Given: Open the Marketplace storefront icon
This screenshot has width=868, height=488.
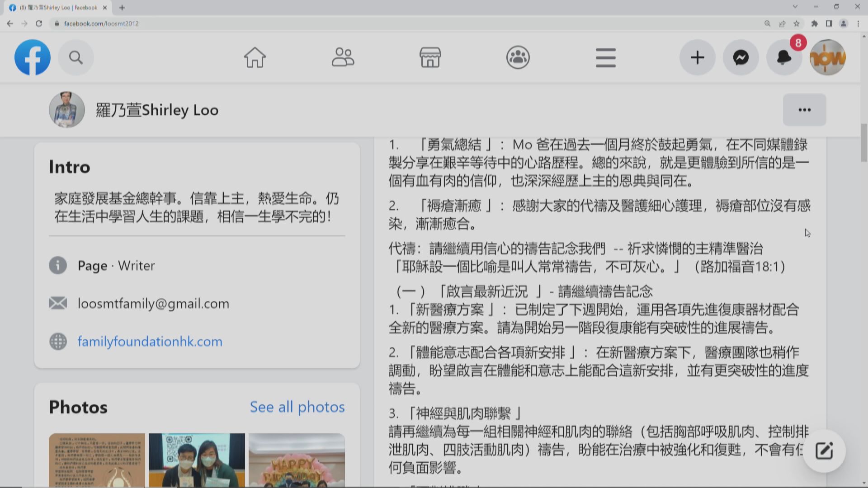Looking at the screenshot, I should 430,57.
